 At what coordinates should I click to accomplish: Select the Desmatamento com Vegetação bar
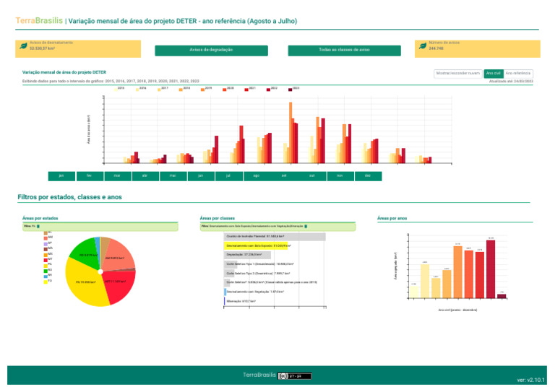pos(225,292)
